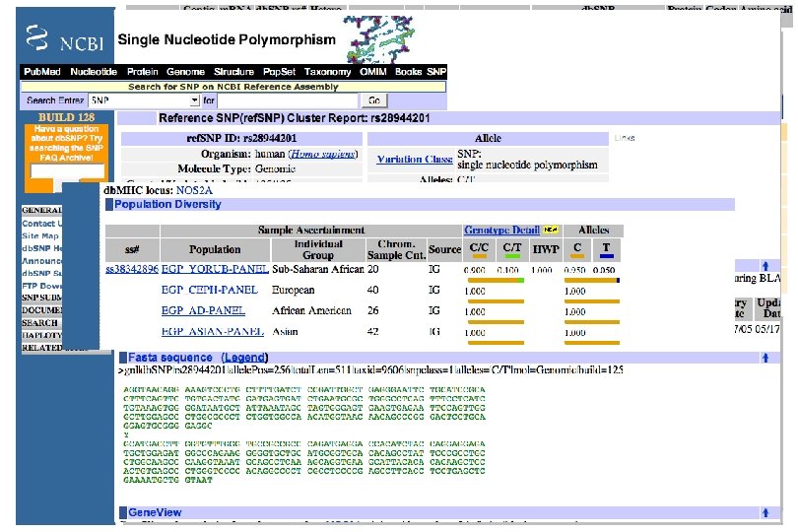The height and width of the screenshot is (532, 798).
Task: Open the OMIM menu item
Action: click(373, 72)
